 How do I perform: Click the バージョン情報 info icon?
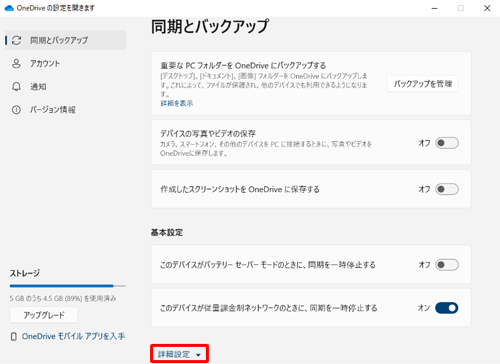(16, 110)
